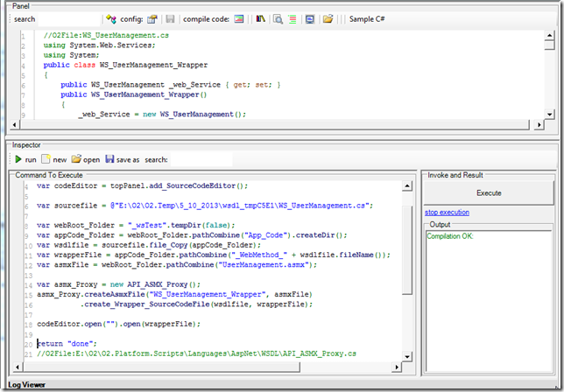The width and height of the screenshot is (564, 392).
Task: Click the '.create_Wrapper_SourceCodeFile' code line
Action: pyautogui.click(x=196, y=304)
